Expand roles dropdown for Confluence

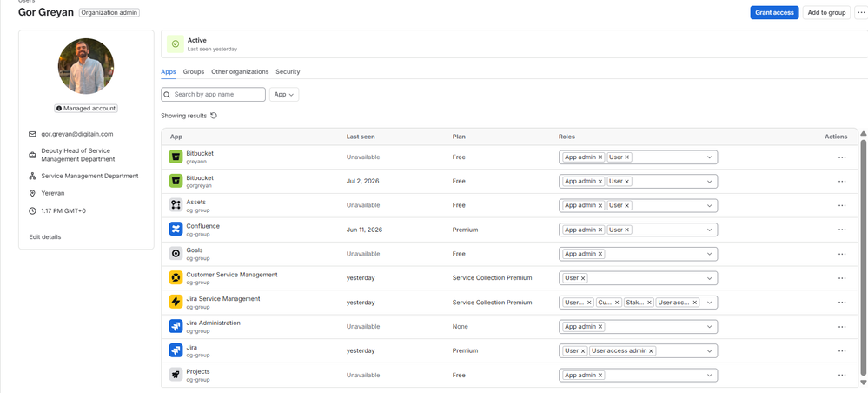coord(709,230)
